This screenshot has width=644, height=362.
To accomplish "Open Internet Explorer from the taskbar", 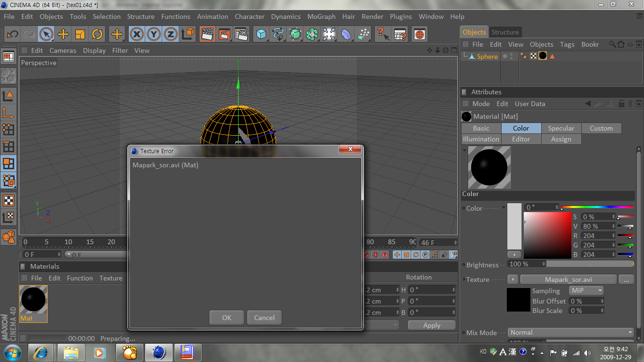I will (x=41, y=353).
